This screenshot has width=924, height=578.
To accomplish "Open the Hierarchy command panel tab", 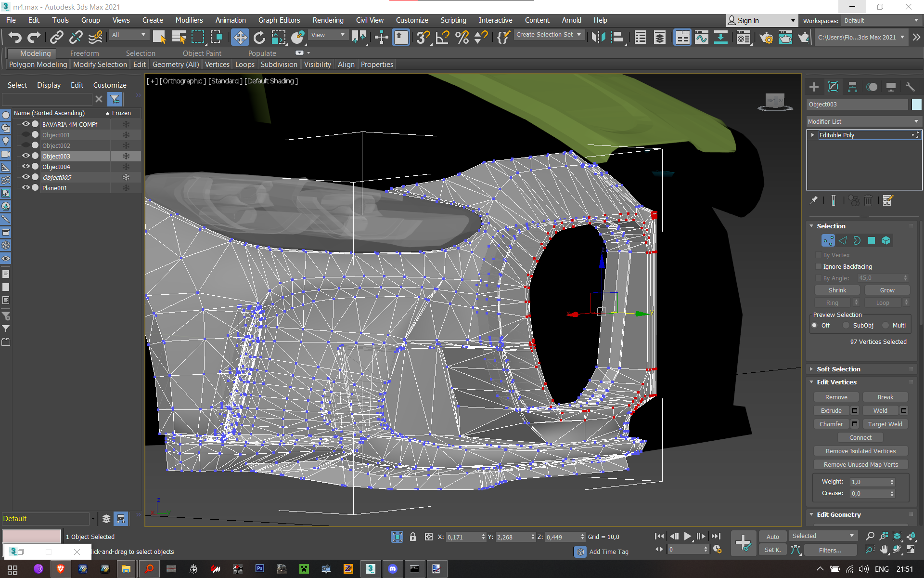I will tap(852, 87).
